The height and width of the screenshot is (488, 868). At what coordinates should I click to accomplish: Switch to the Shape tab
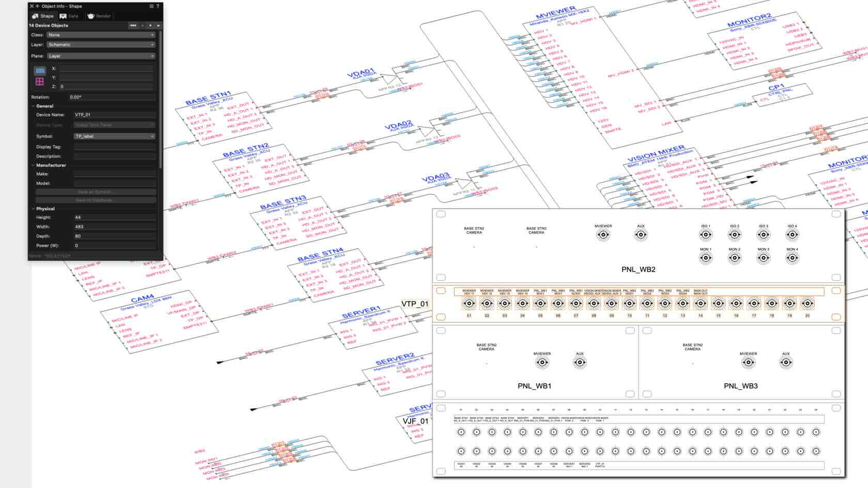[43, 16]
